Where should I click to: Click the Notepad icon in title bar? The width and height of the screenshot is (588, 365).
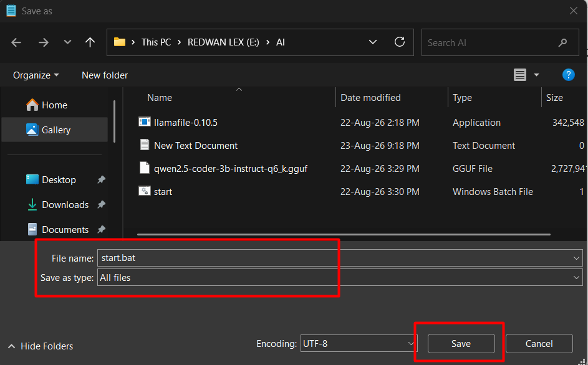(11, 11)
